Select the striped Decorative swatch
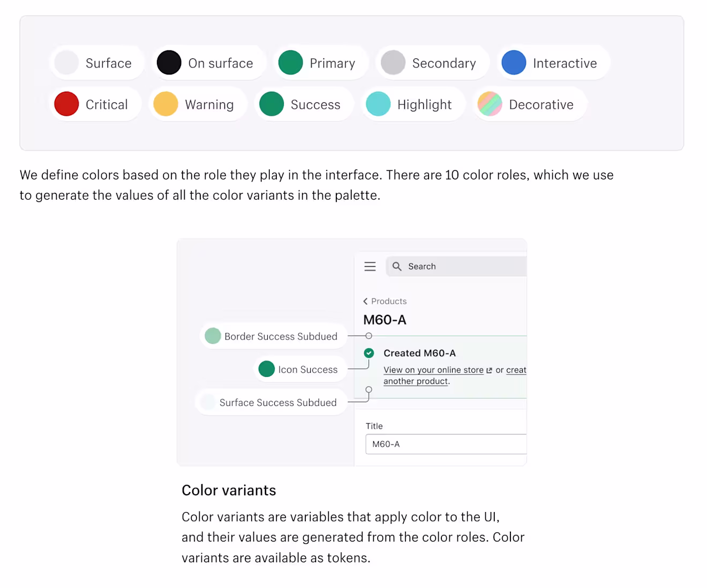The image size is (707, 588). tap(490, 104)
